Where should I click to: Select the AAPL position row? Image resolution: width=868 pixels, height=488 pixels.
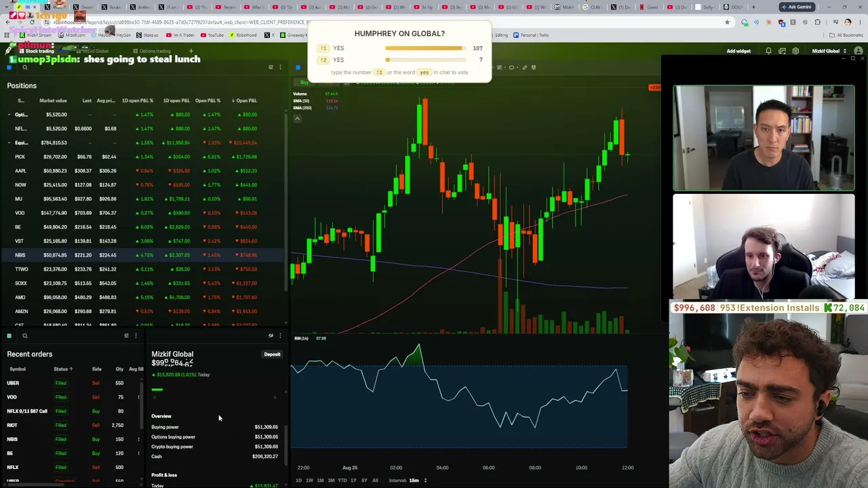pos(142,171)
